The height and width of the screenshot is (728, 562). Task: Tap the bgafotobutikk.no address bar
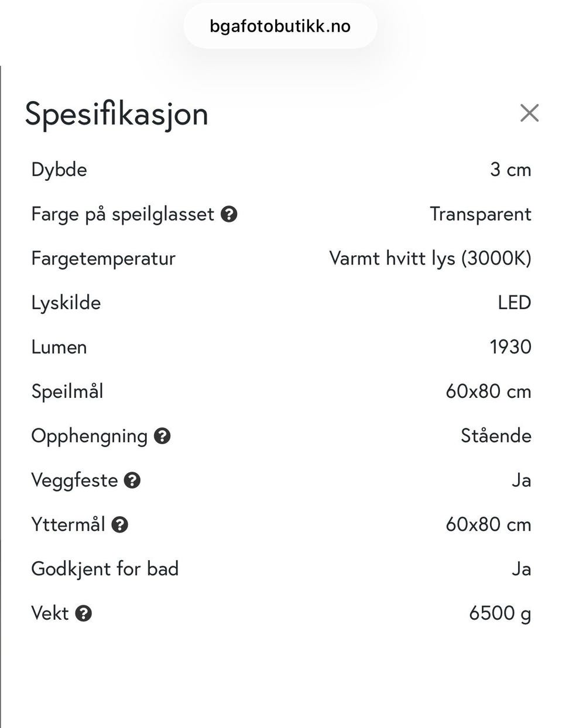pyautogui.click(x=280, y=26)
